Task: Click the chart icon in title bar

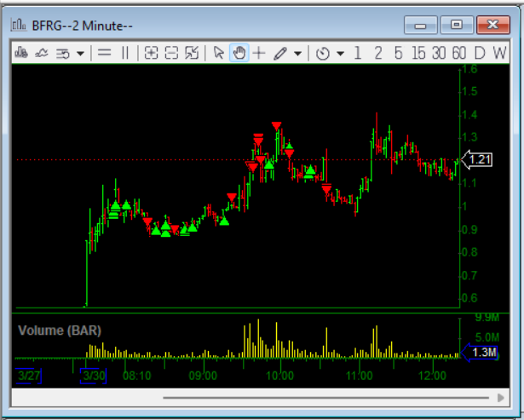Action: (19, 25)
